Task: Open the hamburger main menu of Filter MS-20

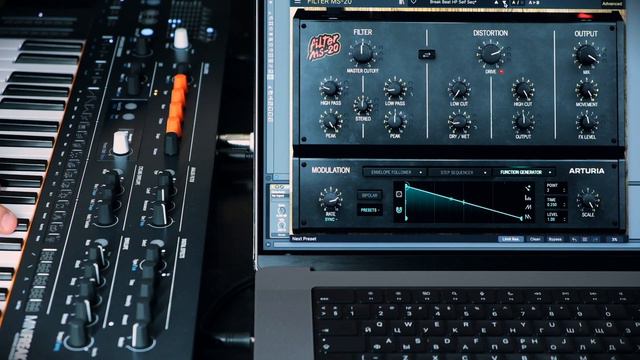Action: point(298,2)
